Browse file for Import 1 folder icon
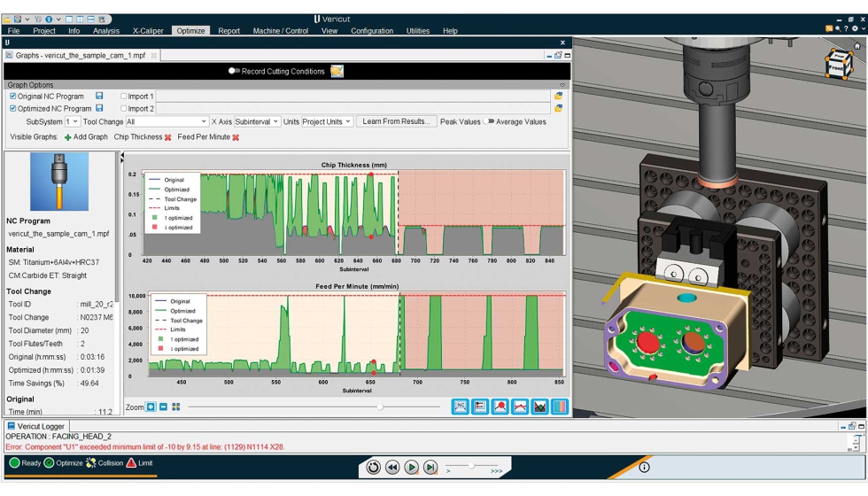868x496 pixels. coord(558,96)
